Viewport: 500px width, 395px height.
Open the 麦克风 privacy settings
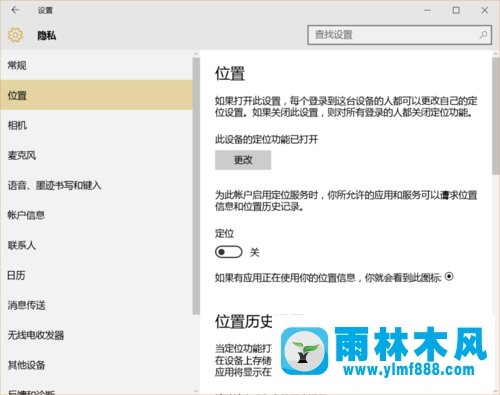click(97, 155)
